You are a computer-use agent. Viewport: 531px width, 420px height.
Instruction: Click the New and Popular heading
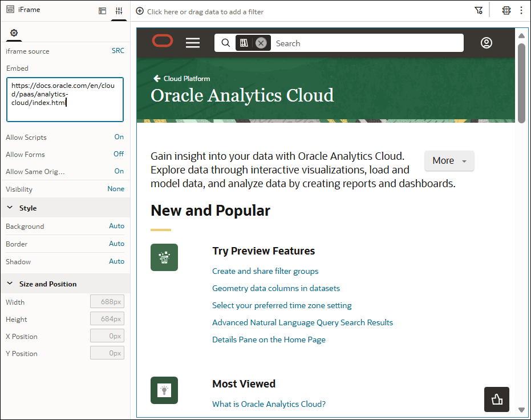210,211
